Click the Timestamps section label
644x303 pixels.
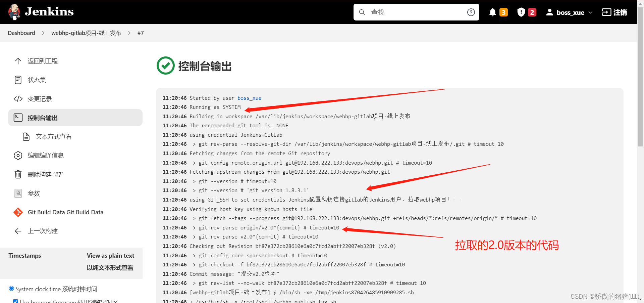tap(25, 256)
